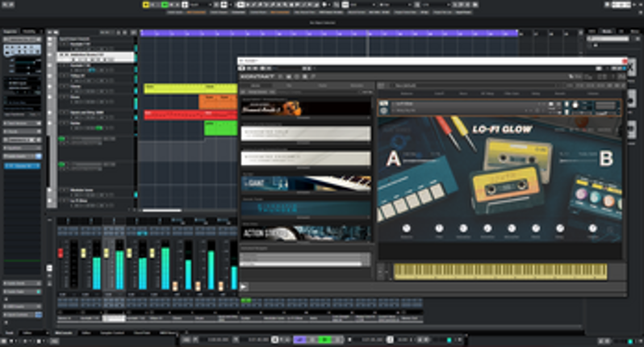
Task: Switch to the MixConsole tab in lower zone
Action: 64,333
